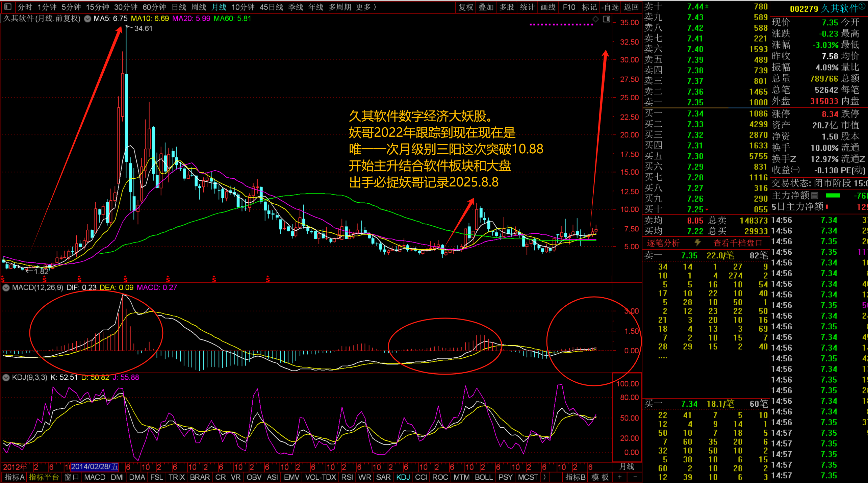The image size is (868, 483).
Task: Open the 模板 template option
Action: [x=600, y=477]
